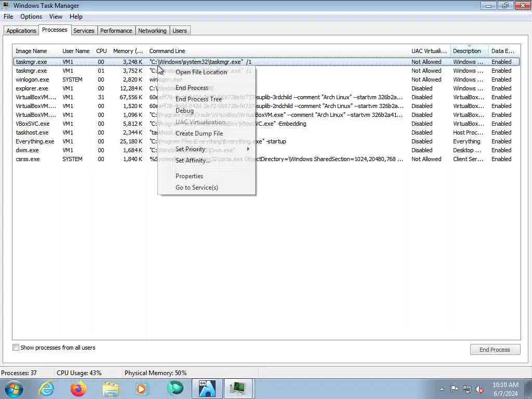532x399 pixels.
Task: Choose Debug in the context menu
Action: point(207,111)
